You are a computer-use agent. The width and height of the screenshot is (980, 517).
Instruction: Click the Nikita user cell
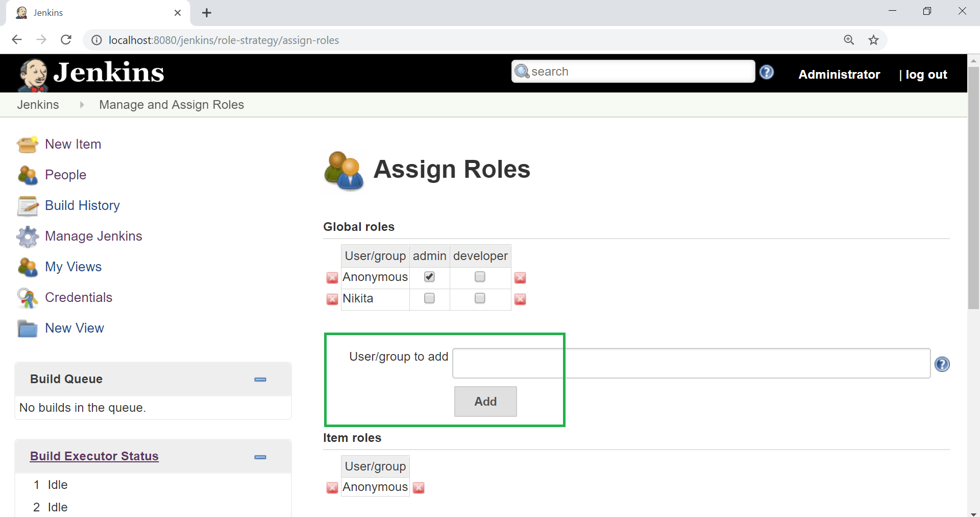[x=375, y=299]
